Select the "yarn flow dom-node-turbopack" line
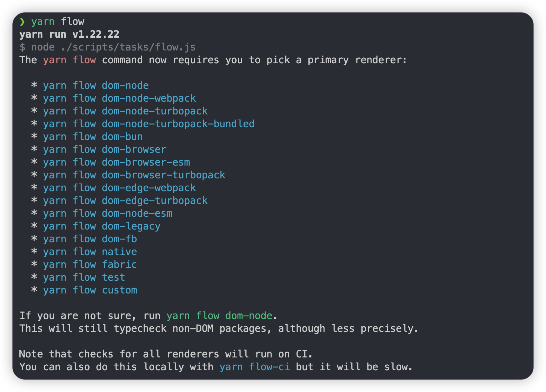The height and width of the screenshot is (392, 546). pos(125,111)
